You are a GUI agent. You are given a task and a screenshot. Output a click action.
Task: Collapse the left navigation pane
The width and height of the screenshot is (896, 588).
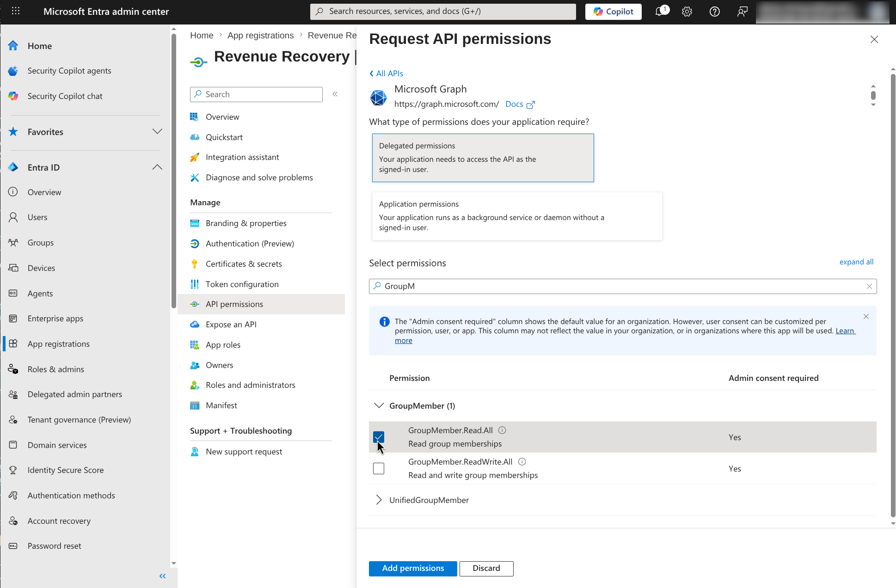162,576
